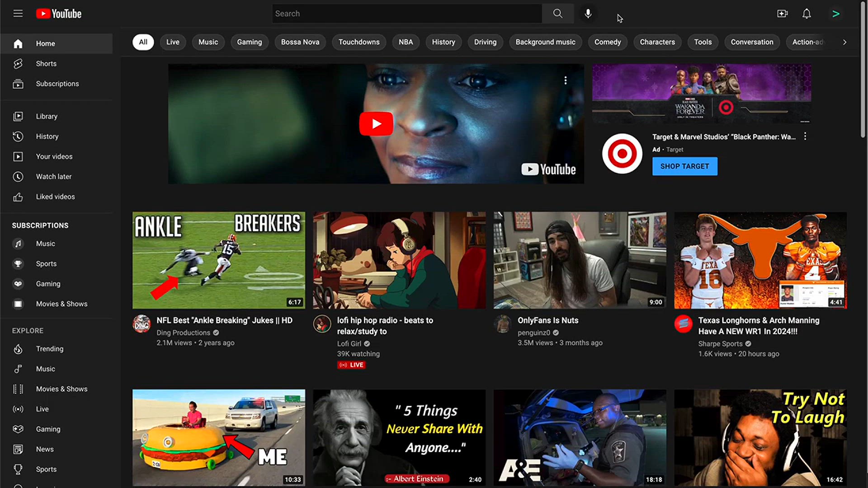The height and width of the screenshot is (488, 868).
Task: Select the Live filter chip
Action: (x=173, y=42)
